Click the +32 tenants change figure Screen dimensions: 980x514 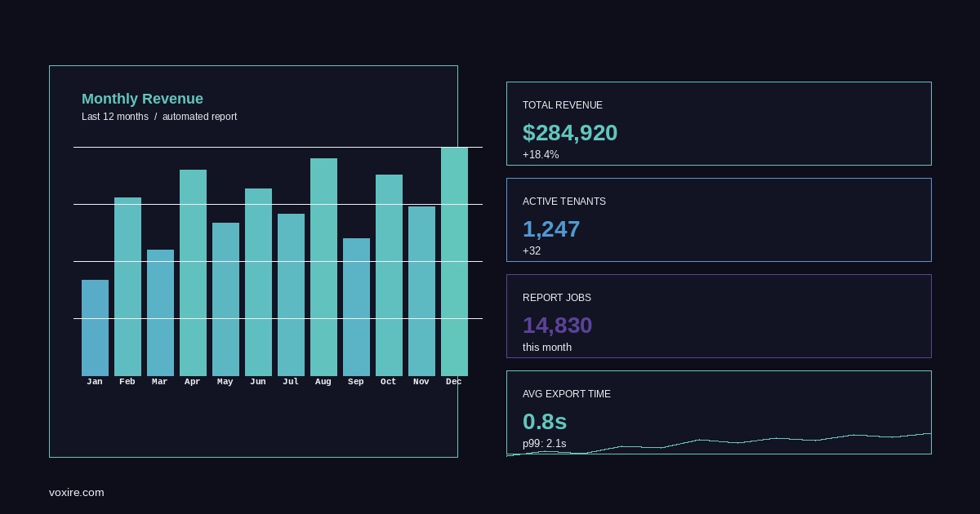coord(532,250)
